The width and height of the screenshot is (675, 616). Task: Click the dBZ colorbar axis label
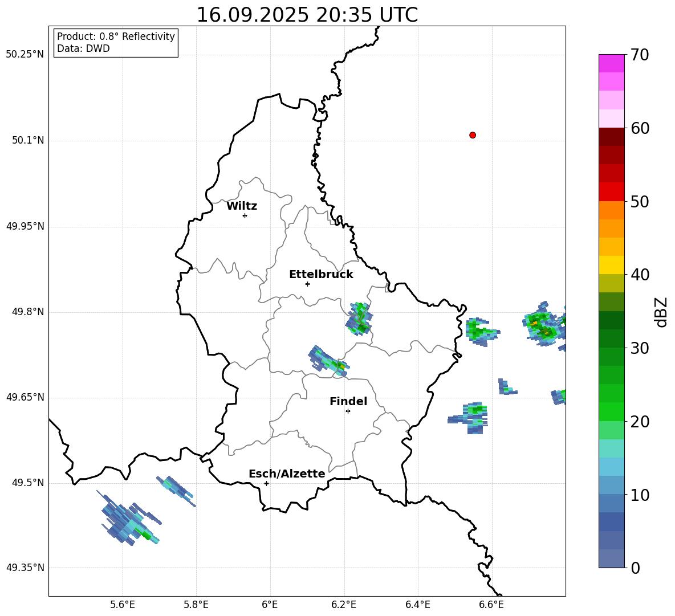pyautogui.click(x=662, y=312)
